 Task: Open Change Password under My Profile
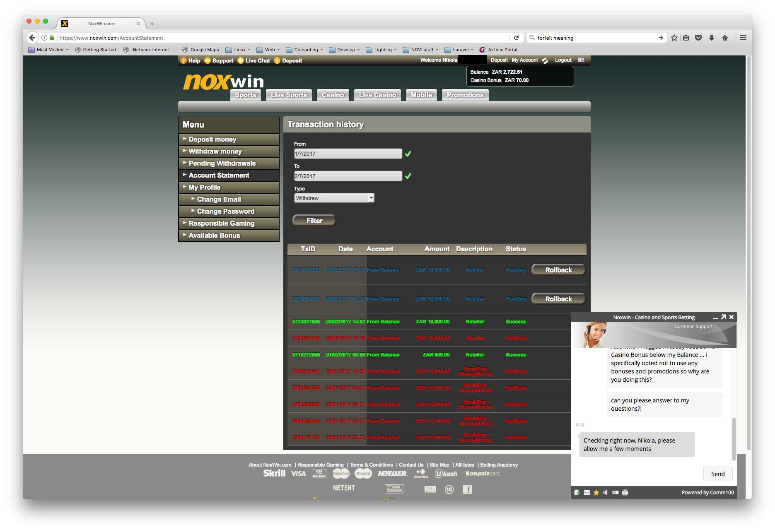tap(229, 211)
